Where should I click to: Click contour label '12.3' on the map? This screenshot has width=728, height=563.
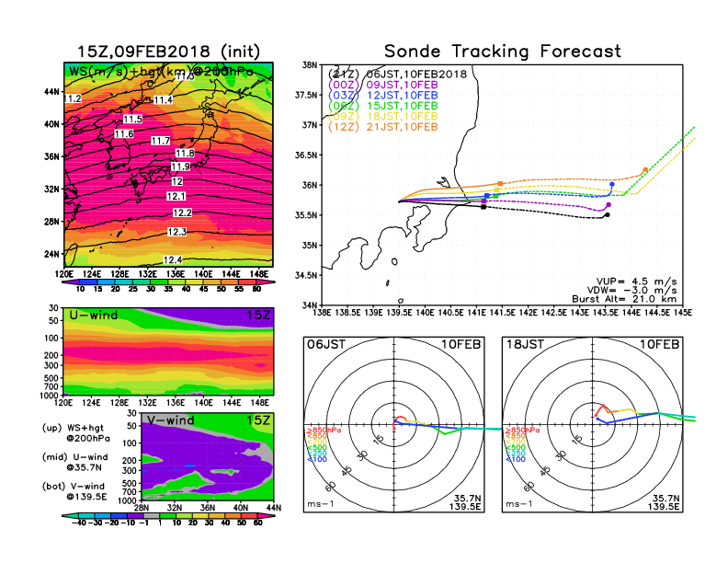tap(176, 232)
